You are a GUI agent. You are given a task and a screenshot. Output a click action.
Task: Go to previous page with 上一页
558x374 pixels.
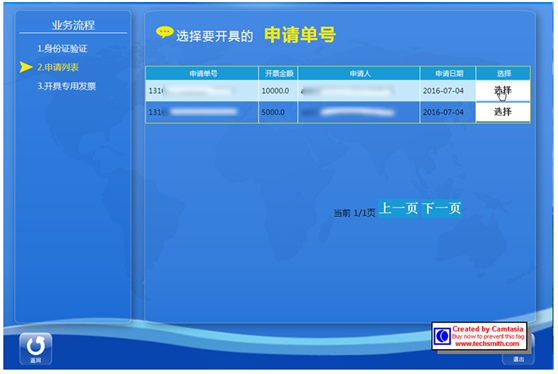(x=398, y=208)
